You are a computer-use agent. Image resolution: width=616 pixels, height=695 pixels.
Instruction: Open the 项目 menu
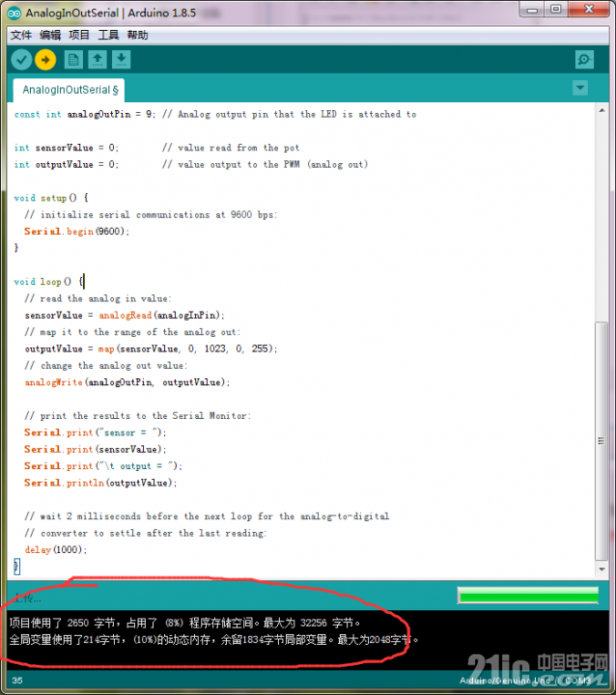pos(79,35)
